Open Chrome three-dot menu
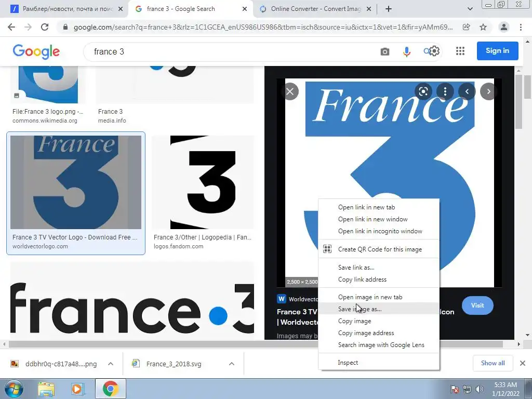 click(x=521, y=27)
